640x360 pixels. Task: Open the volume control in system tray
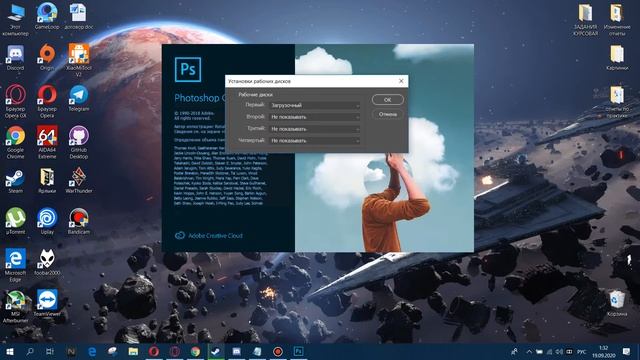click(x=559, y=351)
